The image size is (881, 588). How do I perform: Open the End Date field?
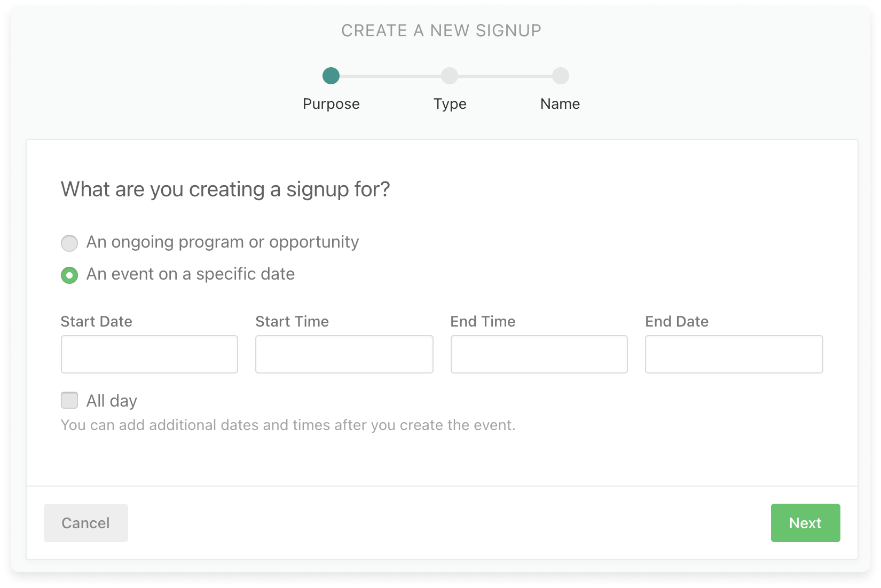734,354
